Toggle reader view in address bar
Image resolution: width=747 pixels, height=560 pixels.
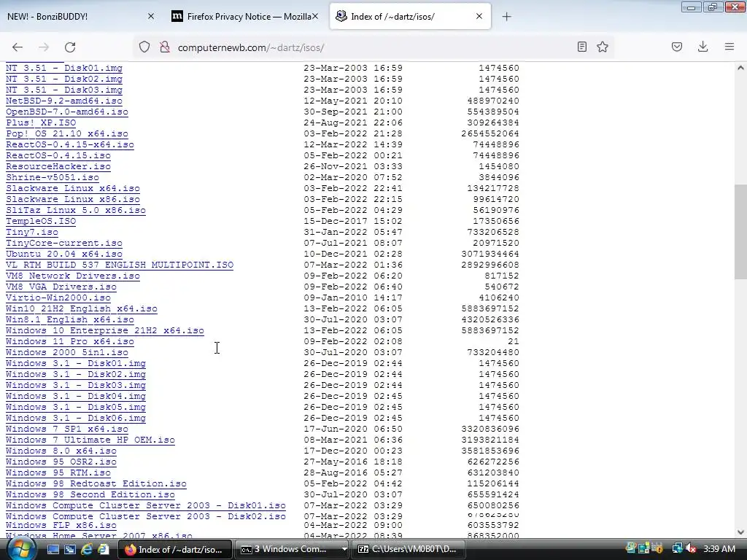(x=581, y=47)
